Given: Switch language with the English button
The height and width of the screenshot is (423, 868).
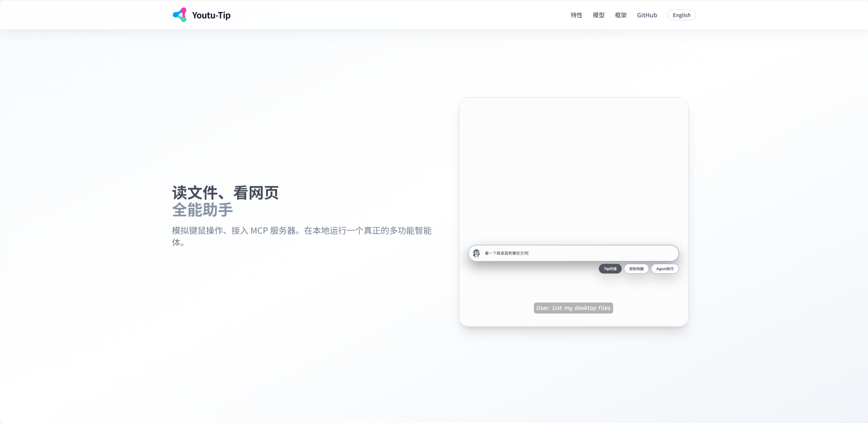Looking at the screenshot, I should (681, 15).
